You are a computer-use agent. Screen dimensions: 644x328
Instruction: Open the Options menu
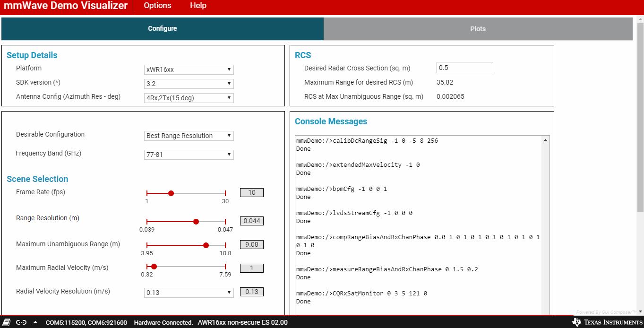[x=157, y=6]
